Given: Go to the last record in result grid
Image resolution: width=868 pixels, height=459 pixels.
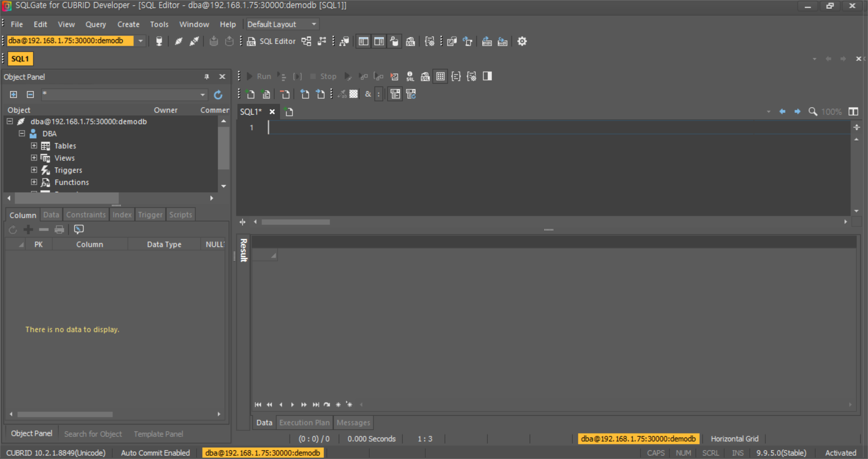Looking at the screenshot, I should pyautogui.click(x=316, y=405).
